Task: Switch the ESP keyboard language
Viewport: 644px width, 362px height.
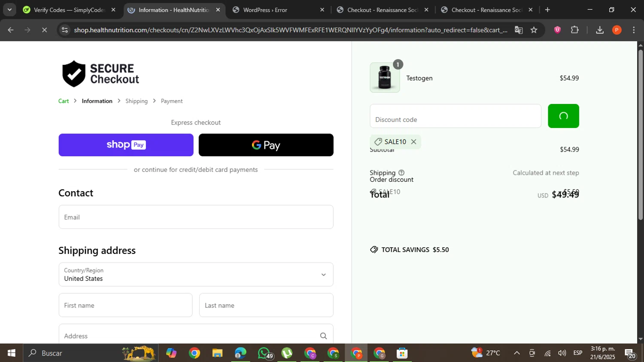Action: pyautogui.click(x=578, y=353)
